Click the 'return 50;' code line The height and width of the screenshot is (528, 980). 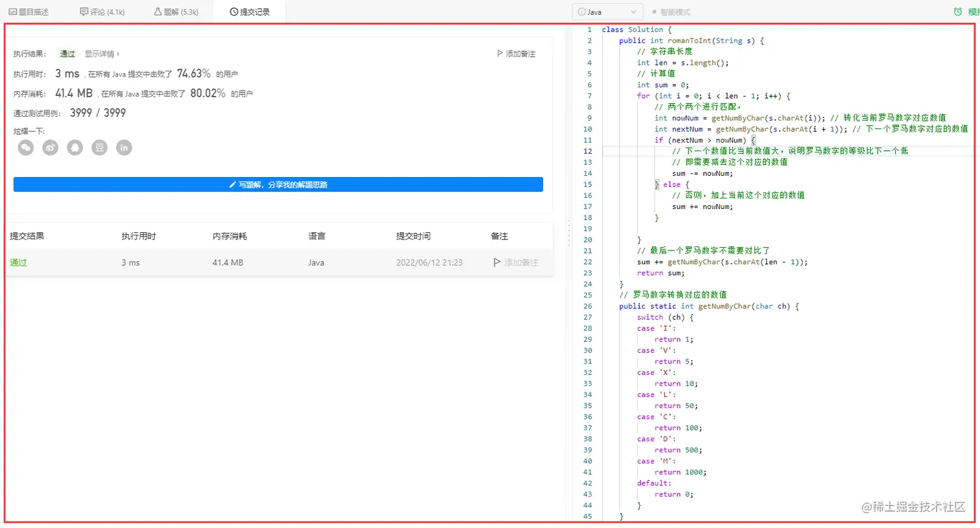pos(676,406)
